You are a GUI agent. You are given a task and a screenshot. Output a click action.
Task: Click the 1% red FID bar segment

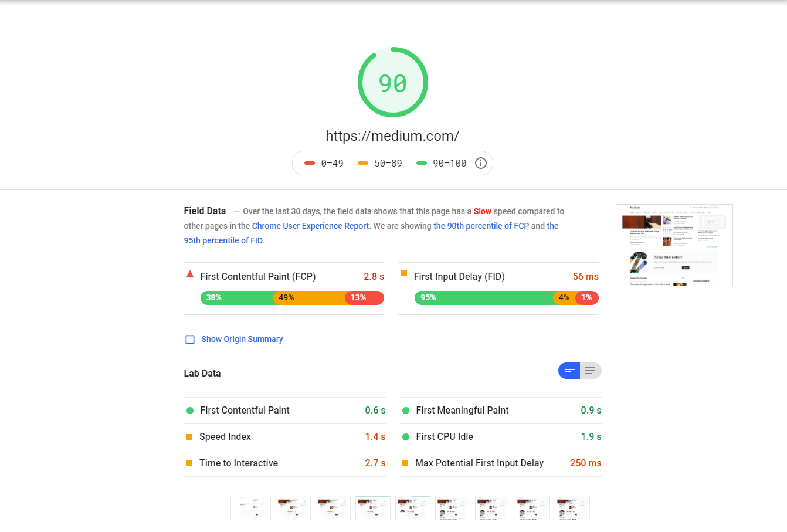tap(587, 298)
